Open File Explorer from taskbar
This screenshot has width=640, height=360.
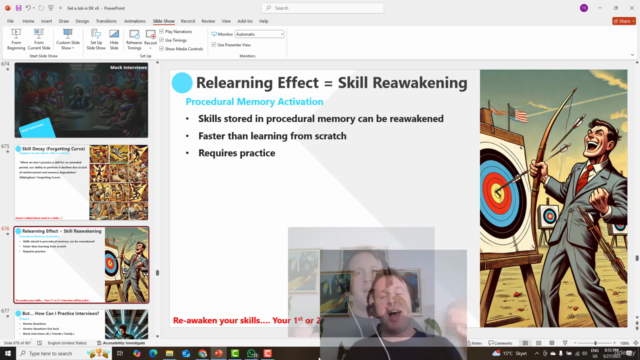[x=169, y=353]
